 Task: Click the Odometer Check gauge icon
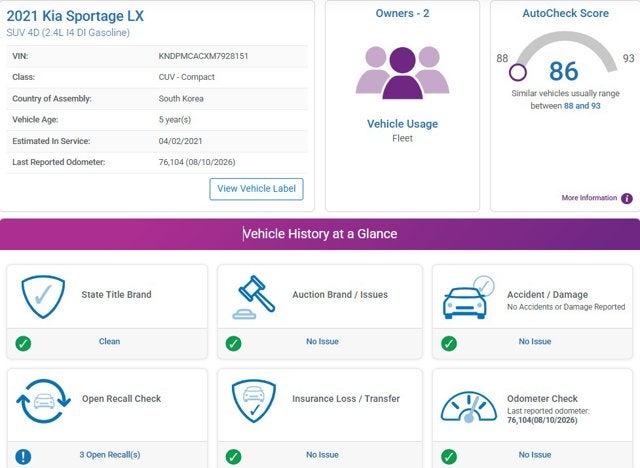coord(469,407)
